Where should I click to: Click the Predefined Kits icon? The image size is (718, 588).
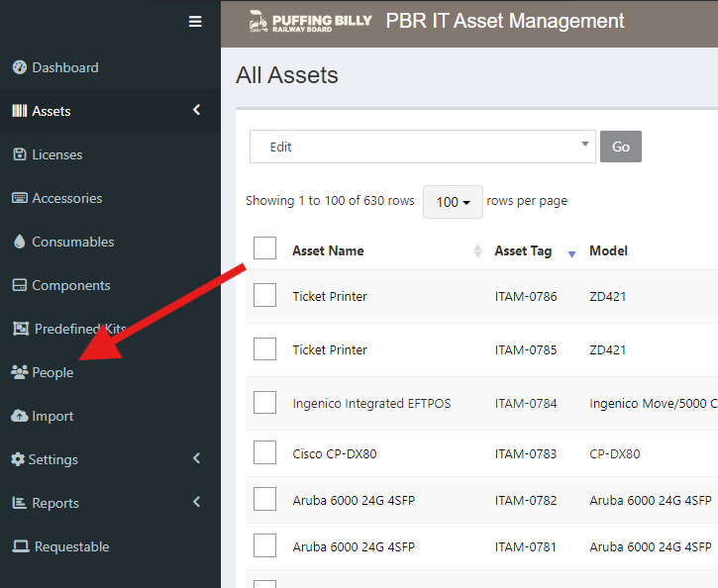point(21,329)
